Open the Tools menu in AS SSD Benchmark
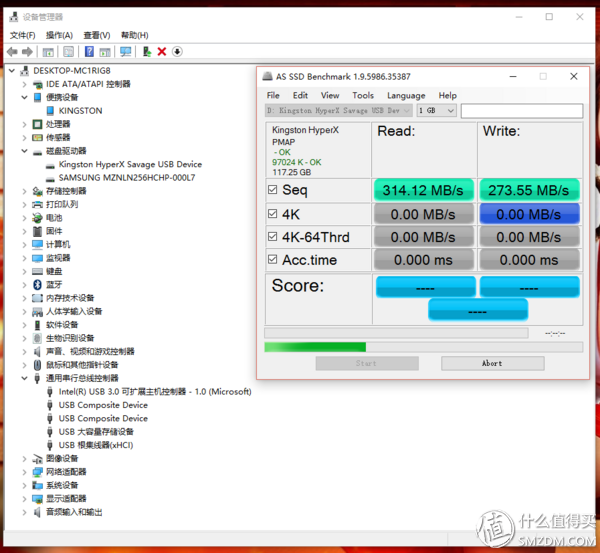Viewport: 600px width, 553px height. 363,95
